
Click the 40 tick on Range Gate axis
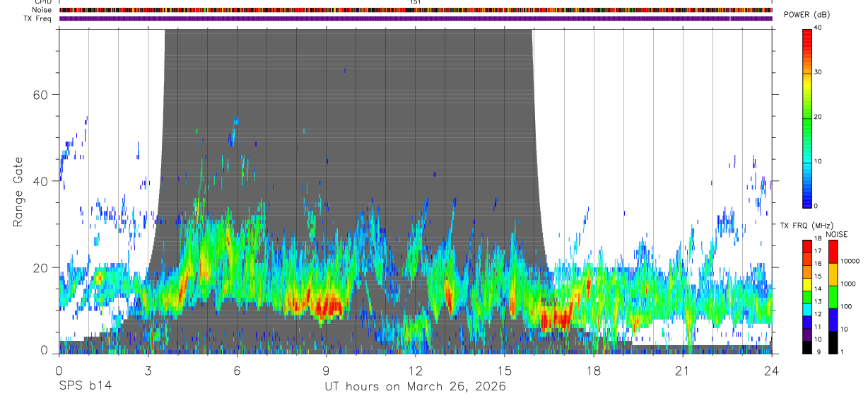click(x=42, y=181)
